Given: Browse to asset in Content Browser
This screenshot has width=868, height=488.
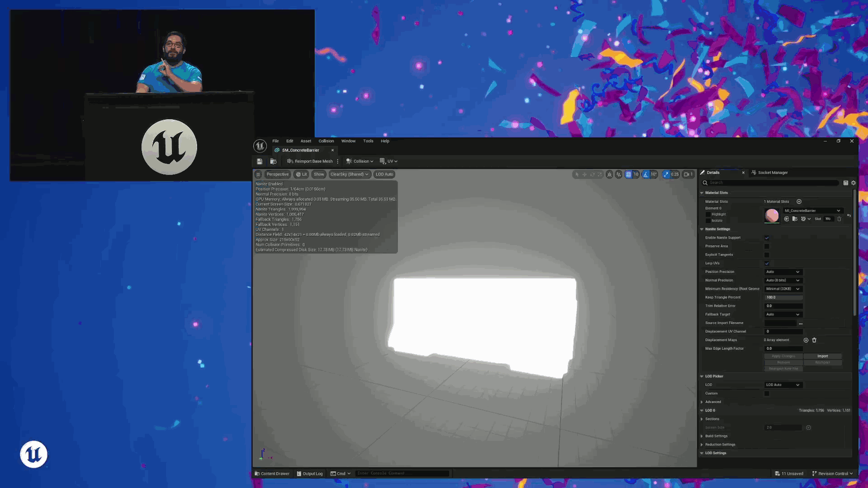Looking at the screenshot, I should [x=273, y=161].
